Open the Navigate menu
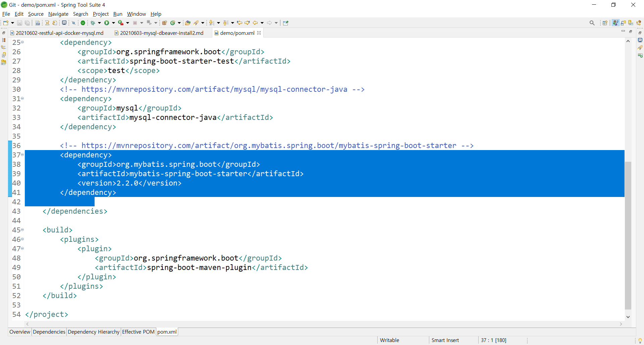The height and width of the screenshot is (345, 644). coord(58,14)
